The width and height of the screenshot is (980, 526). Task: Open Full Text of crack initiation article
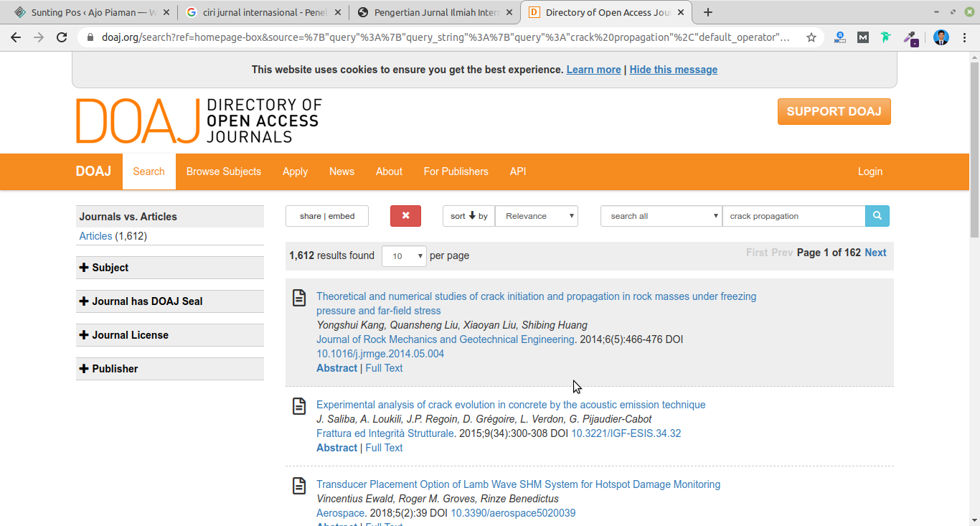click(384, 368)
